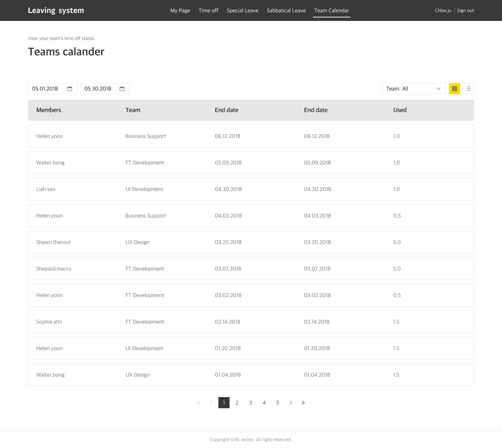The image size is (502, 448).
Task: Expand the Team: All dropdown
Action: [414, 89]
